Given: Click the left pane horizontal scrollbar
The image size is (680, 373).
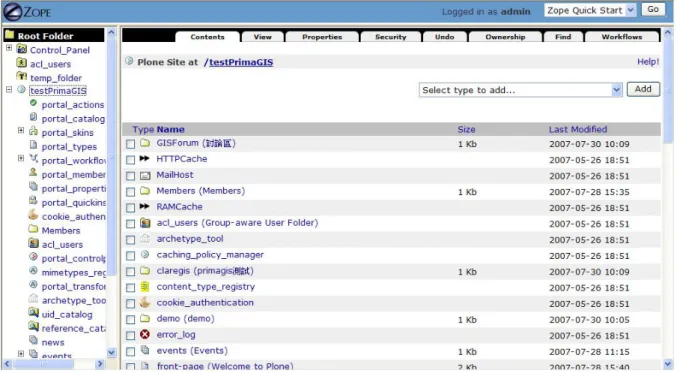Looking at the screenshot, I should pyautogui.click(x=54, y=364).
